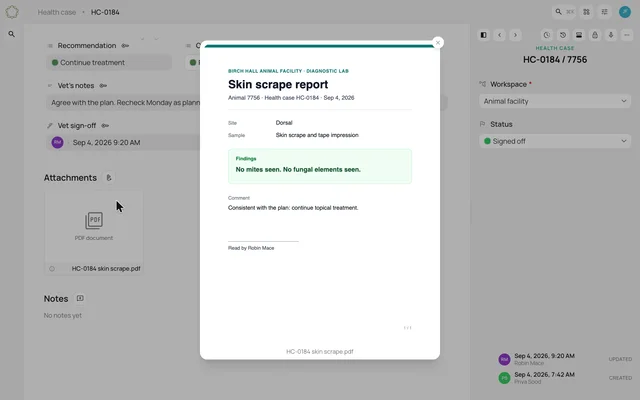Click the add note icon beside Notes
The width and height of the screenshot is (640, 400).
80,298
